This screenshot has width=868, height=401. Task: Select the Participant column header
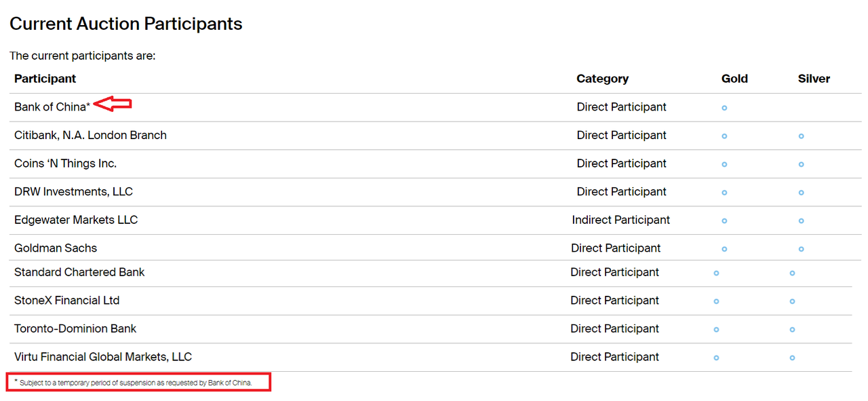(x=45, y=79)
